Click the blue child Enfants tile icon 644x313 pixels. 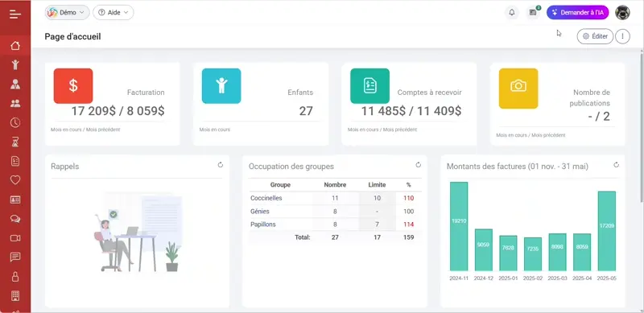pos(221,86)
